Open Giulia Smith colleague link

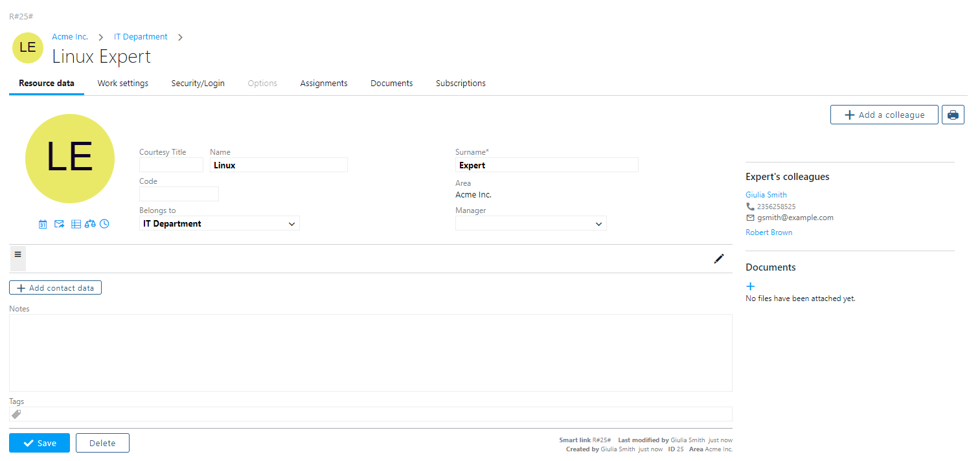pos(766,195)
